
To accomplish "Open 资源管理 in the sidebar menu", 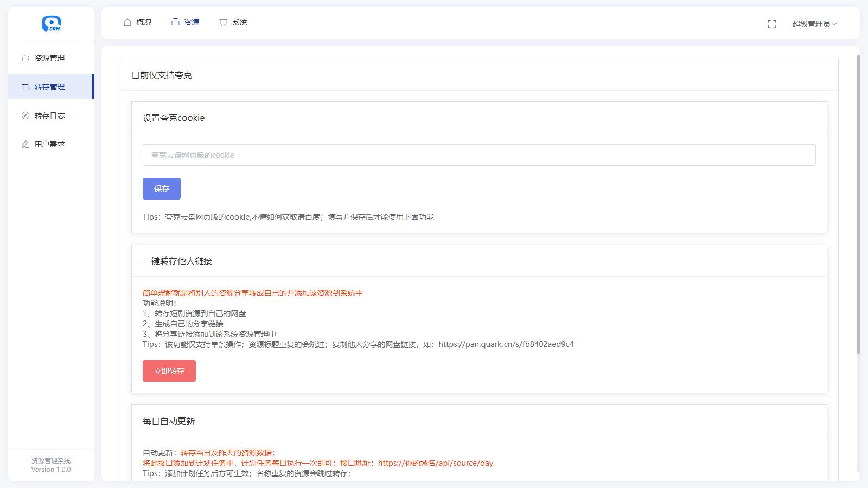I will coord(49,58).
